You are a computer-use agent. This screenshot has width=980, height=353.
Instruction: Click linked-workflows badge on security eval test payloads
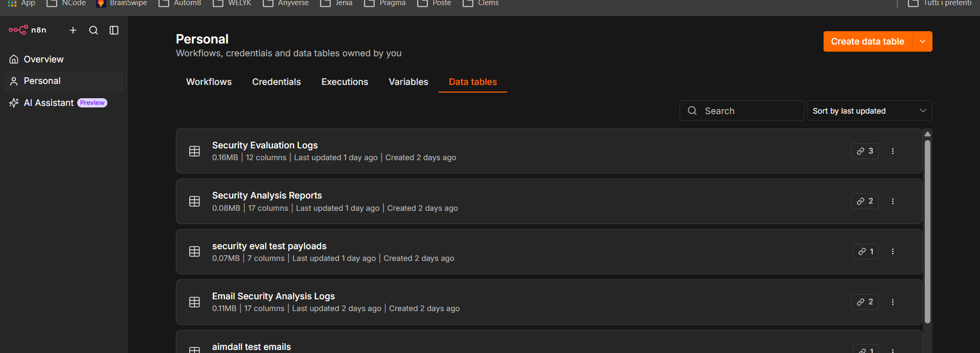coord(865,252)
